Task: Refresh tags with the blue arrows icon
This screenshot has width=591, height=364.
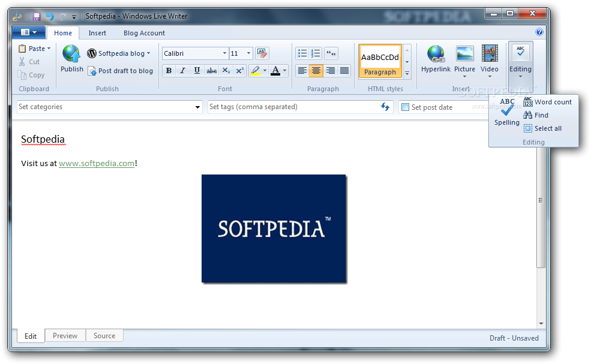Action: (385, 107)
